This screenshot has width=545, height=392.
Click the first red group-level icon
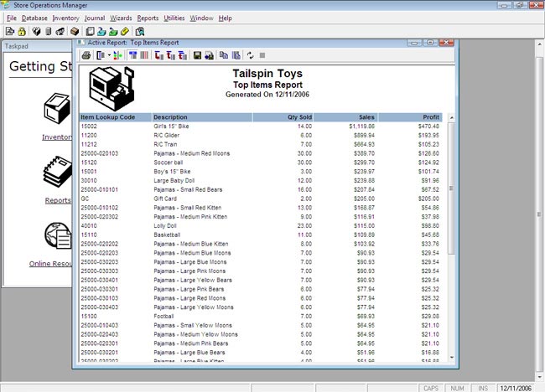[x=159, y=55]
